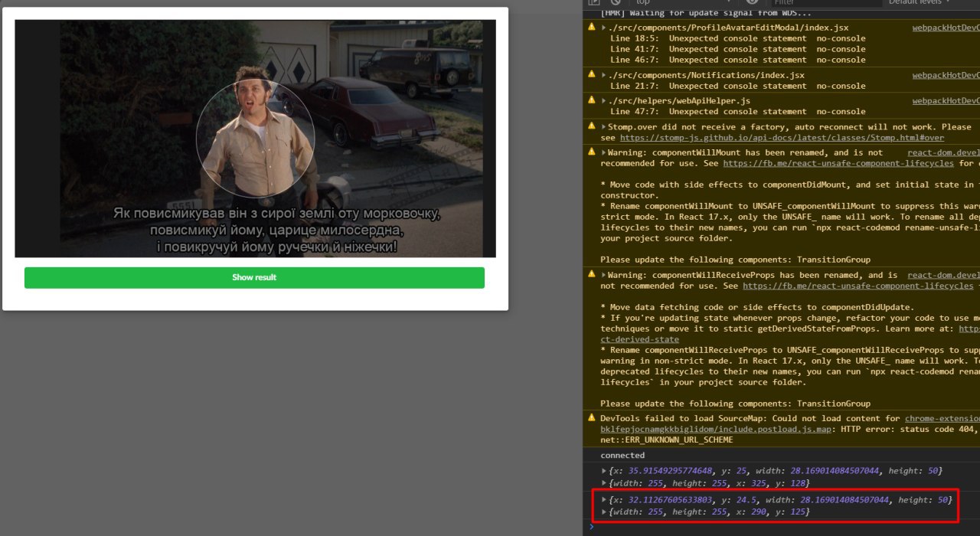The height and width of the screenshot is (536, 980).
Task: Click warning icon beside DevTools SourceMap message
Action: pyautogui.click(x=591, y=418)
